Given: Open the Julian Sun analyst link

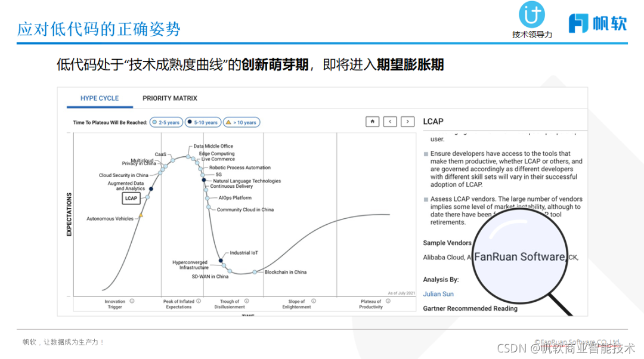Looking at the screenshot, I should pos(438,293).
